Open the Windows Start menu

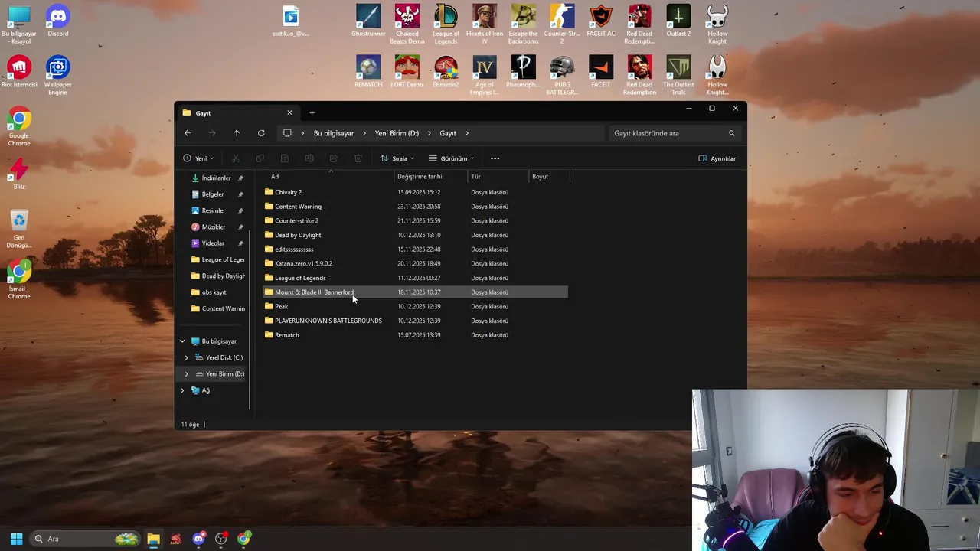(16, 539)
